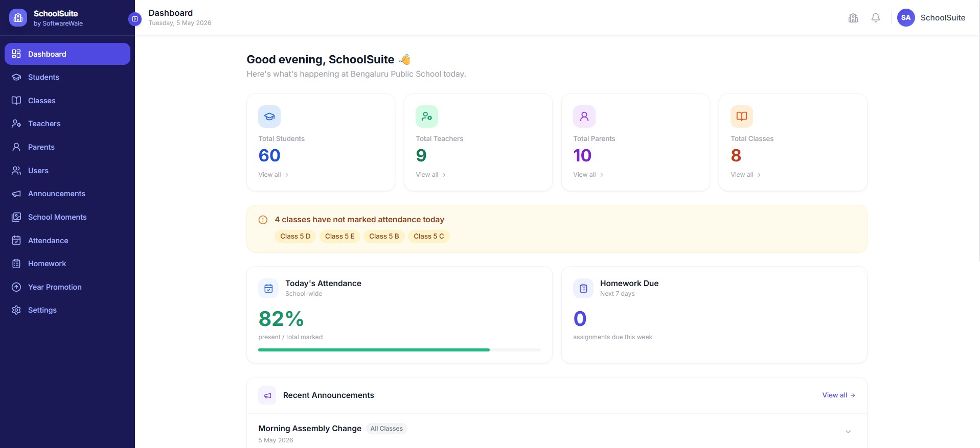Screen dimensions: 980x448
Task: Open Users in the sidebar
Action: pos(67,171)
